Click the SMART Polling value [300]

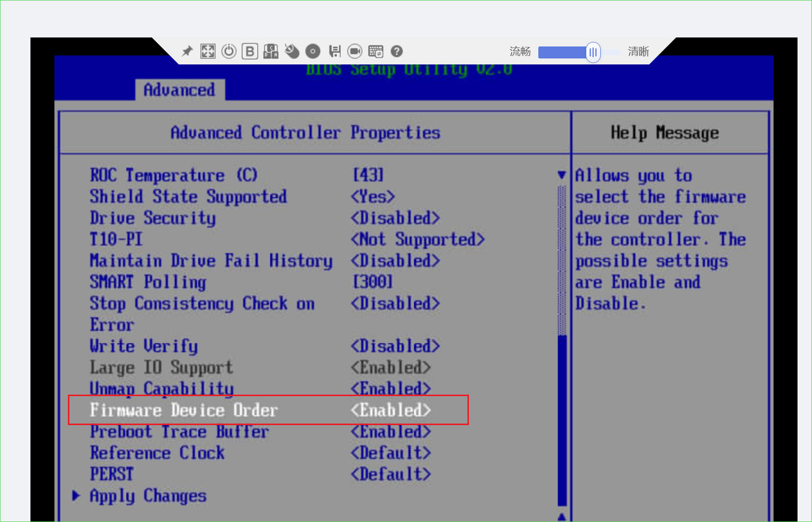pyautogui.click(x=373, y=282)
